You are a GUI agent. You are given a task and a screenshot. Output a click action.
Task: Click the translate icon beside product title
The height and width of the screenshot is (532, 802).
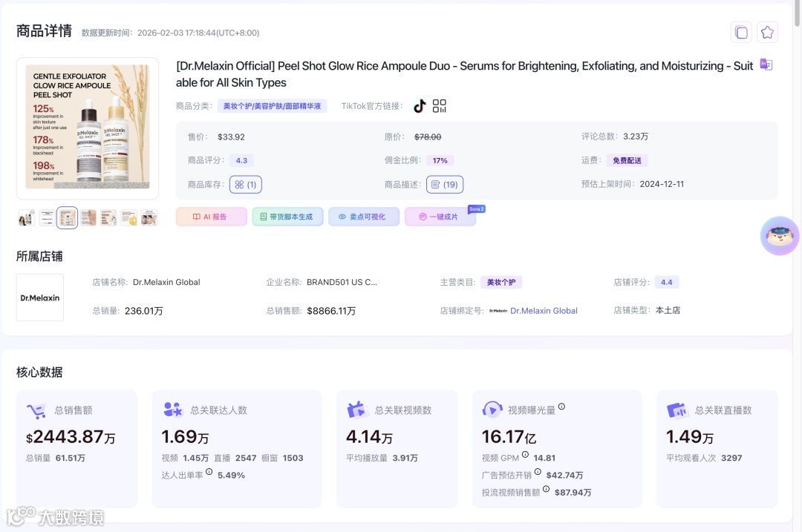766,65
